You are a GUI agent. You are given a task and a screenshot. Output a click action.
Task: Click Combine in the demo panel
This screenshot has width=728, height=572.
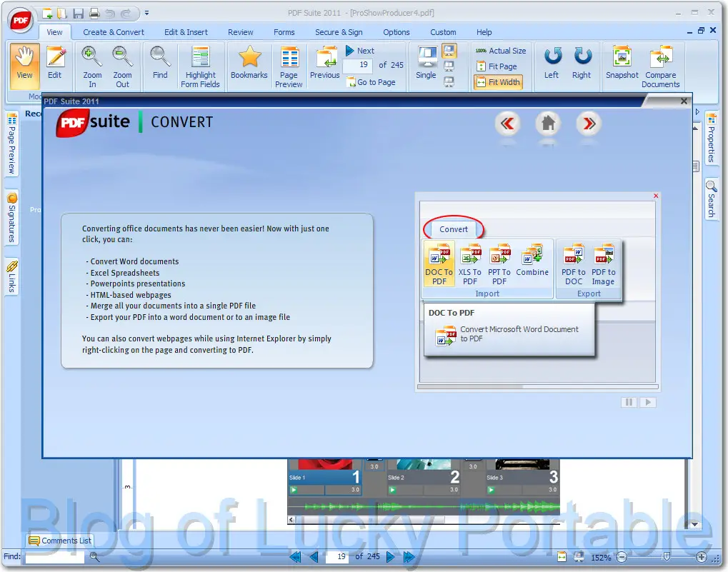point(532,261)
